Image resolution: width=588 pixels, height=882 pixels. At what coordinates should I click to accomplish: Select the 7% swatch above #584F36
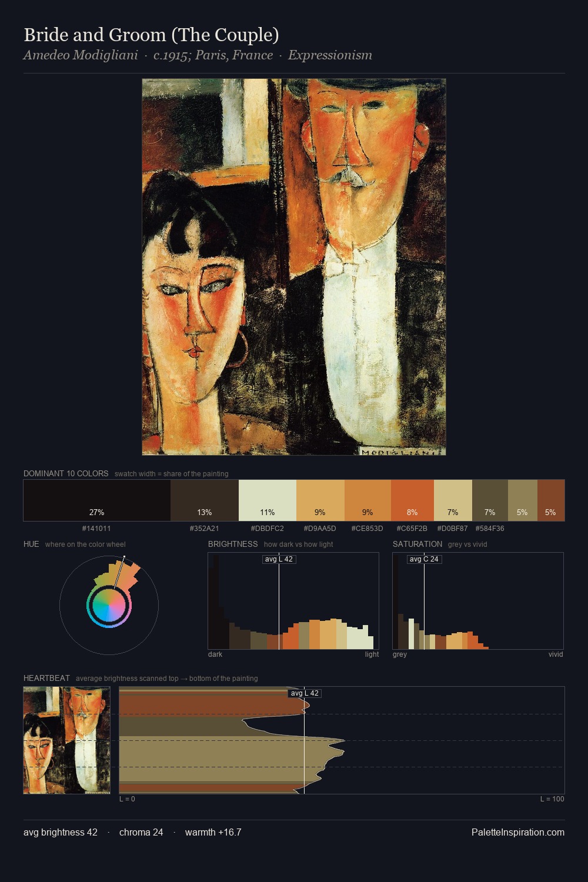pos(490,500)
